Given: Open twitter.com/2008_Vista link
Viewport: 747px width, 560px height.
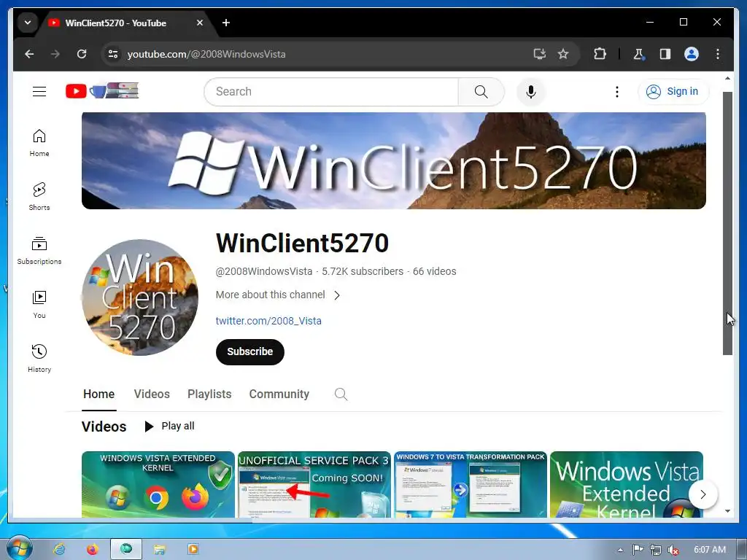Looking at the screenshot, I should point(268,321).
